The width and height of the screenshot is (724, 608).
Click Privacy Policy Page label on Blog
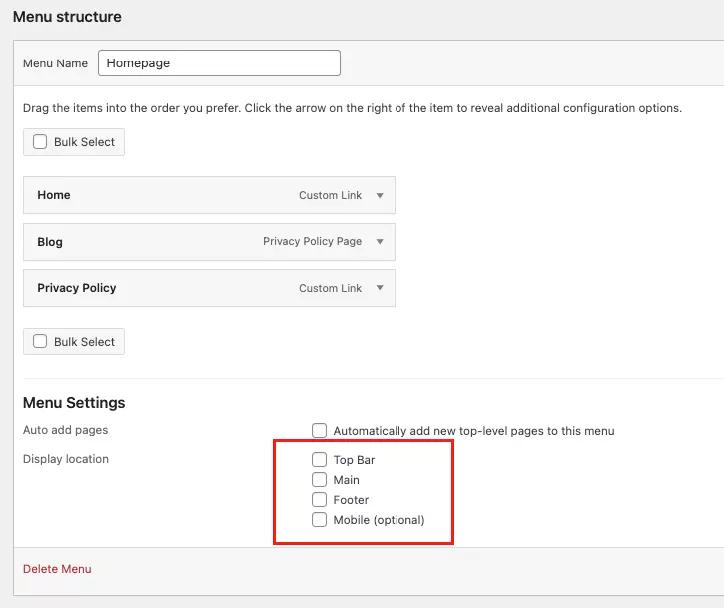(312, 242)
